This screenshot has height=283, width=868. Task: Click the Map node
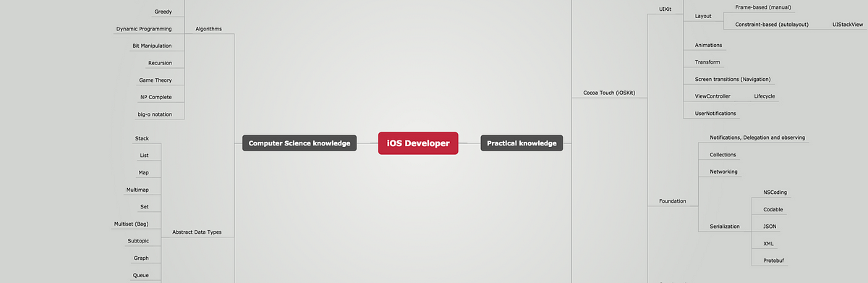click(x=144, y=173)
